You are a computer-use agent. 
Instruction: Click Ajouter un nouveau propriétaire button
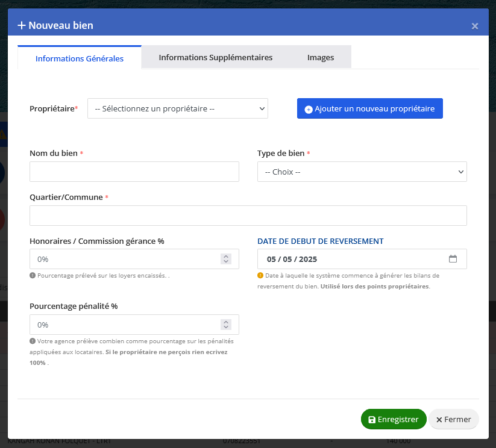tap(369, 109)
